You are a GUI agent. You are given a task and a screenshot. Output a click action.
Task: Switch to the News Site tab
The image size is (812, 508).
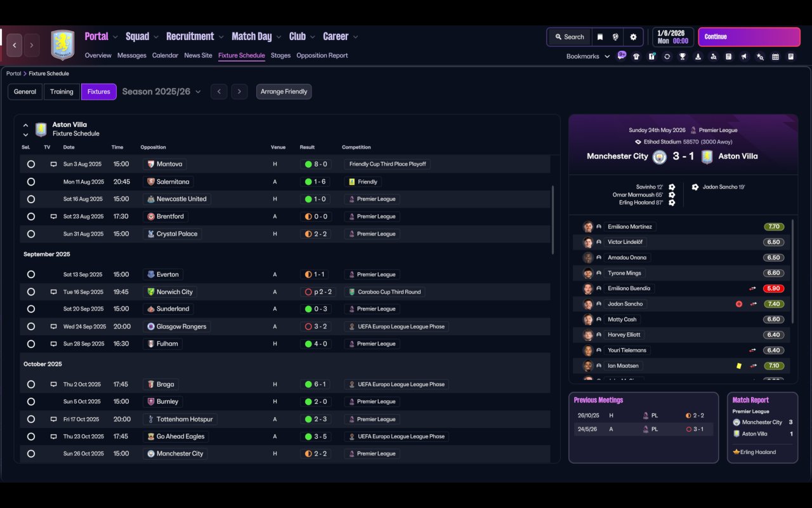pyautogui.click(x=198, y=55)
